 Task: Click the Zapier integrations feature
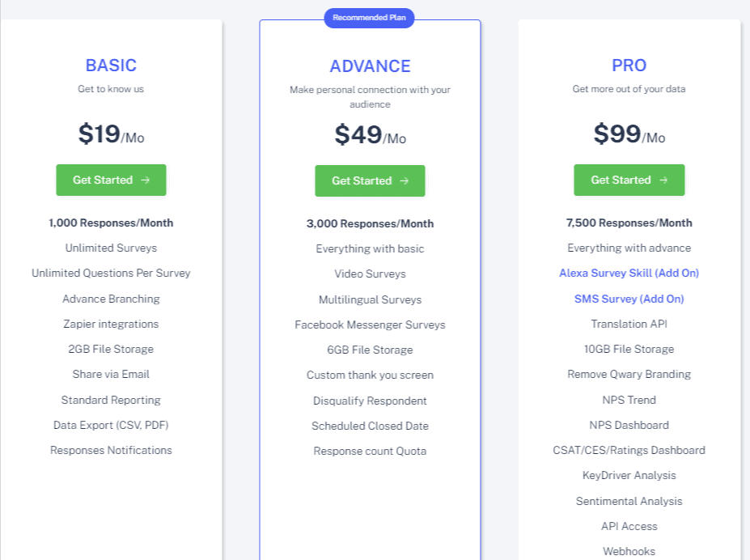click(x=111, y=325)
